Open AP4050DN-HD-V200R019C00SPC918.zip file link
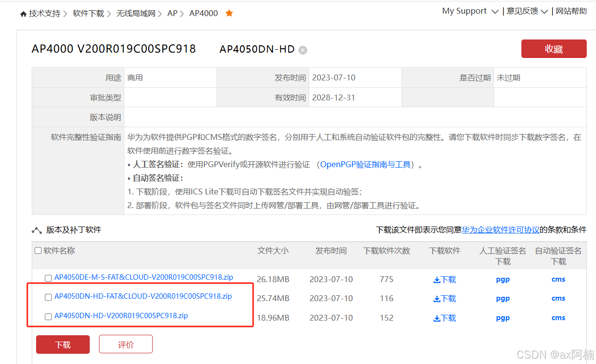The width and height of the screenshot is (596, 364). pyautogui.click(x=121, y=316)
